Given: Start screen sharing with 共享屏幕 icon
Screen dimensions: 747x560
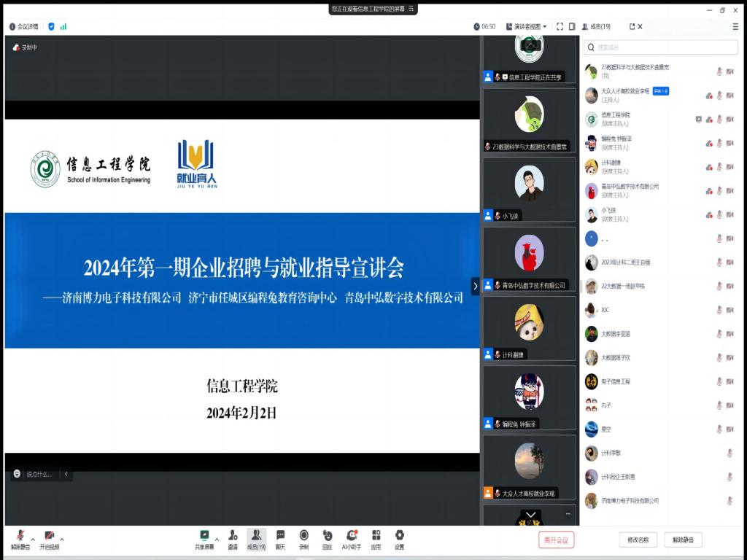Looking at the screenshot, I should coord(204,539).
